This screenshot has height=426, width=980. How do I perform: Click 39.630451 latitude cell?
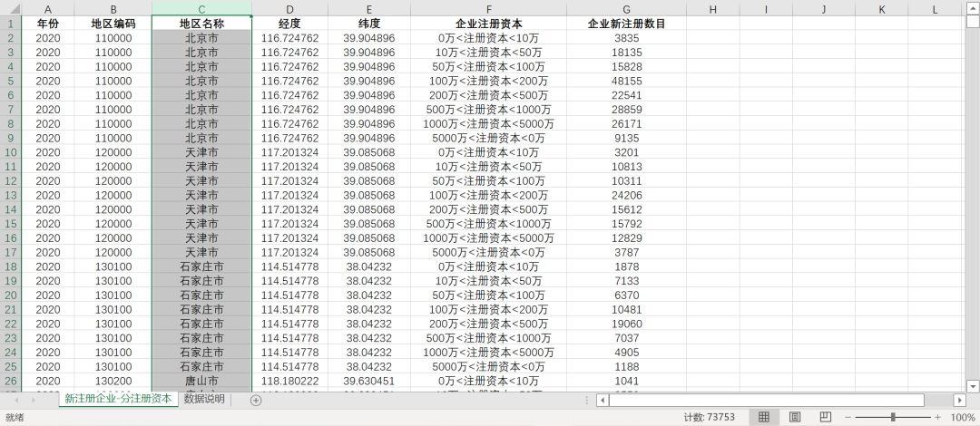tap(369, 381)
